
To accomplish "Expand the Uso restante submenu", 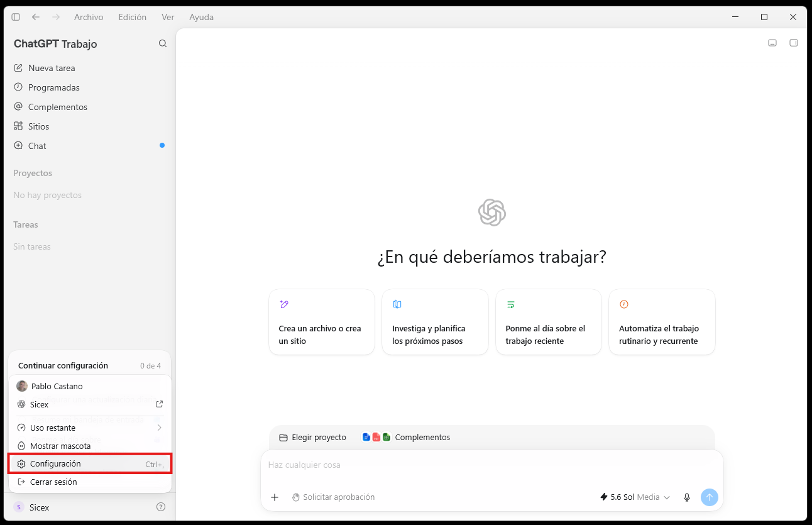I will [90, 428].
